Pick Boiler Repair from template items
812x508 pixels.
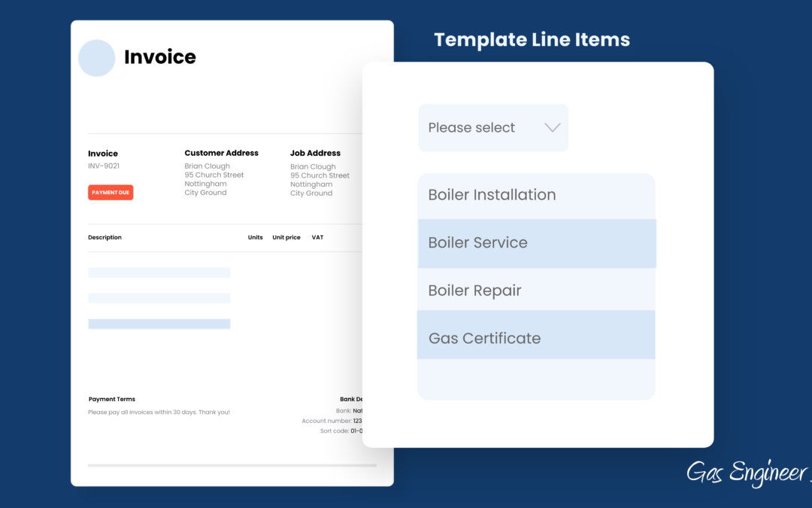474,291
